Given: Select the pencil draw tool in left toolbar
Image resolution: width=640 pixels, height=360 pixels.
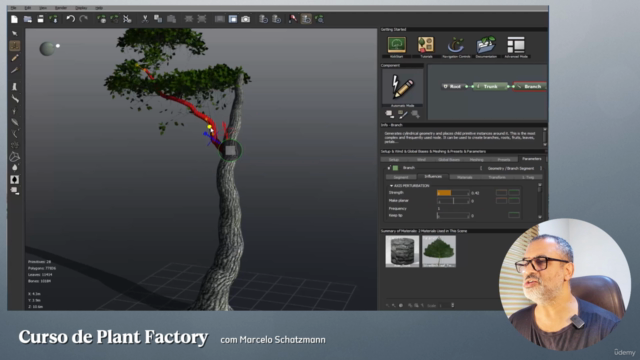Looking at the screenshot, I should pos(15,58).
